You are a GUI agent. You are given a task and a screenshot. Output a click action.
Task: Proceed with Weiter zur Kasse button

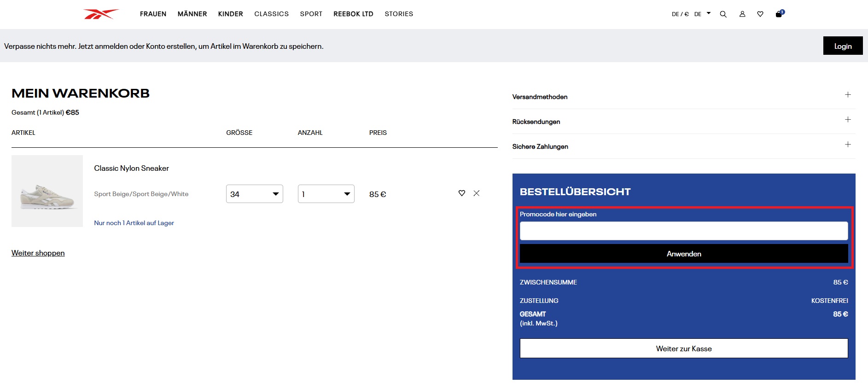(684, 348)
